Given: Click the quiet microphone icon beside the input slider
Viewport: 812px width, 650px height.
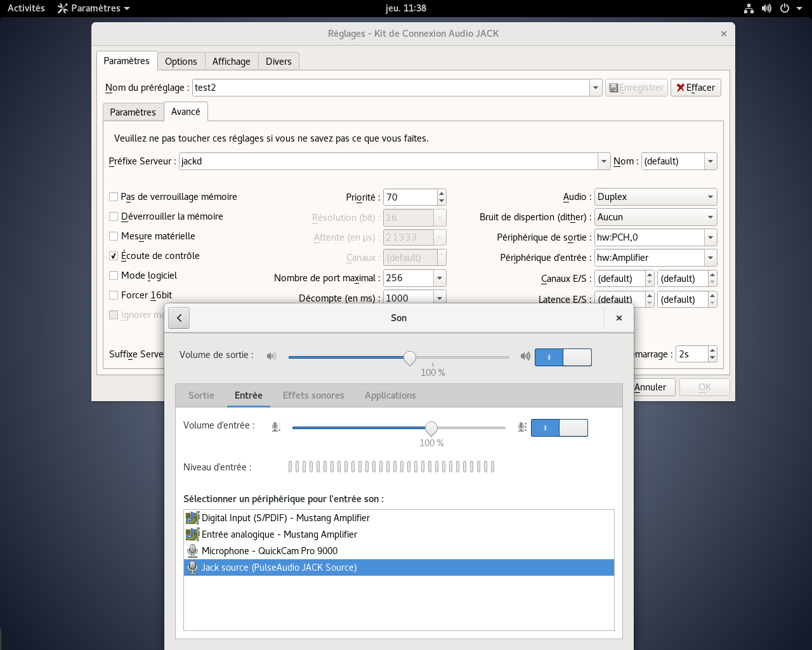Looking at the screenshot, I should point(276,427).
